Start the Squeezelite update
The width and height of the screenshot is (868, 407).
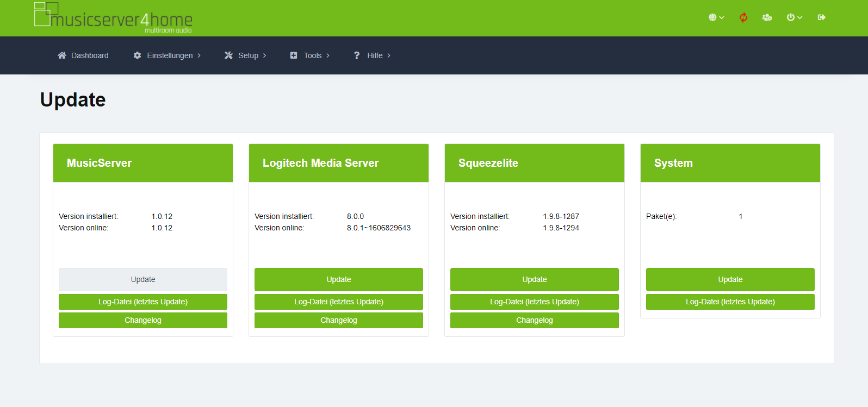(x=534, y=279)
